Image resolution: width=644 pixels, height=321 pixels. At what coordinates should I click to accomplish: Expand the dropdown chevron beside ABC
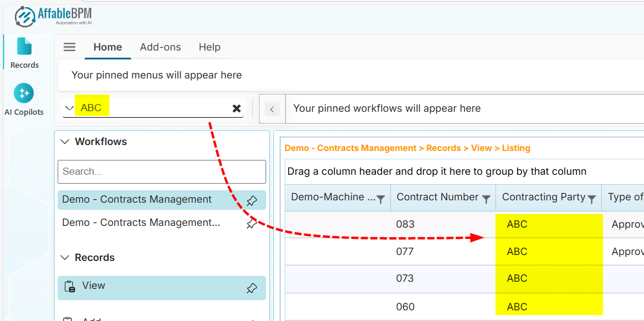[70, 108]
